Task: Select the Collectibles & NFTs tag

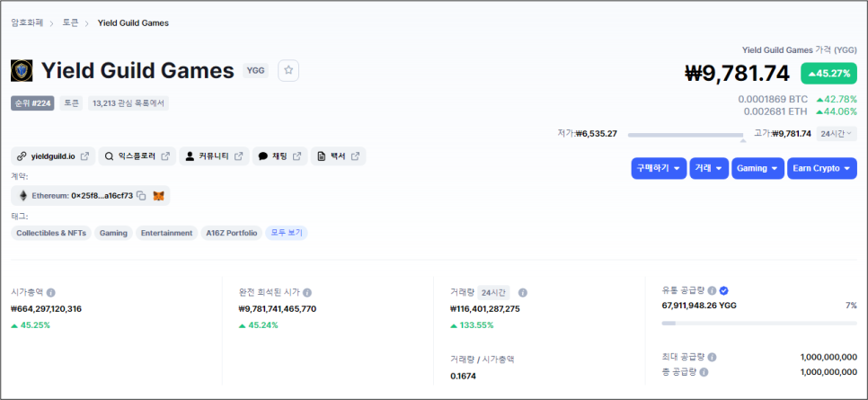Action: 51,233
